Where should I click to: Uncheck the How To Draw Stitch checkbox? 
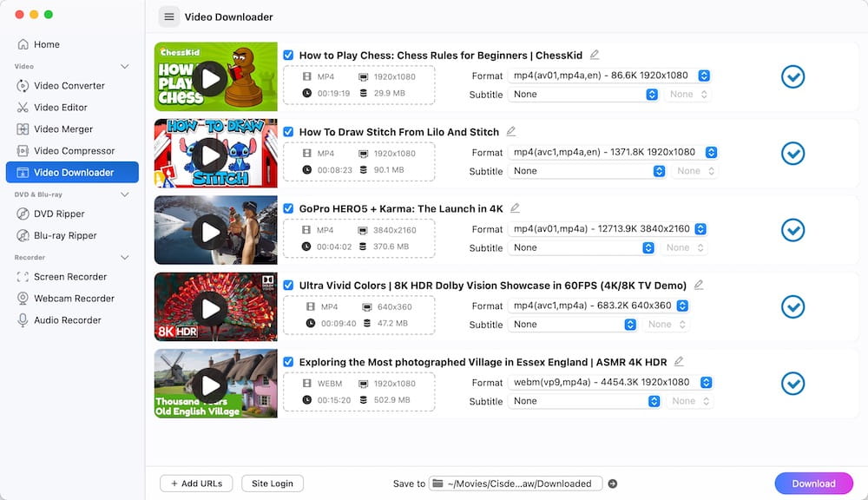coord(288,132)
